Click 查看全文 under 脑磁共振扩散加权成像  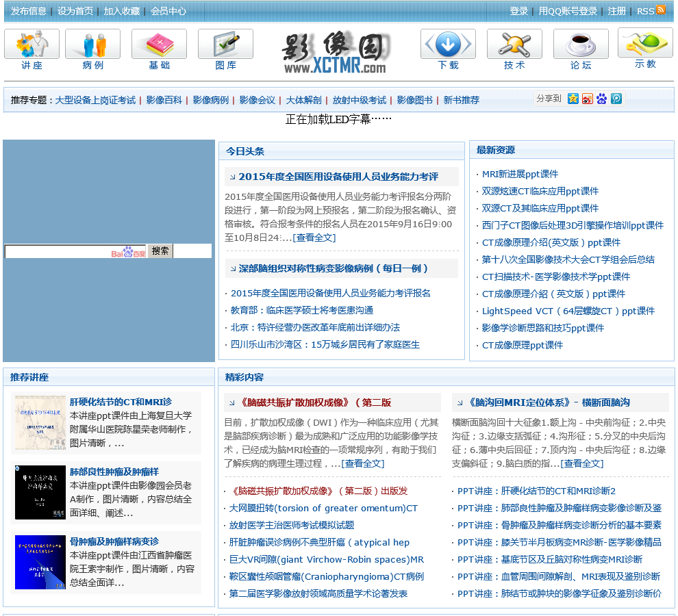[363, 463]
